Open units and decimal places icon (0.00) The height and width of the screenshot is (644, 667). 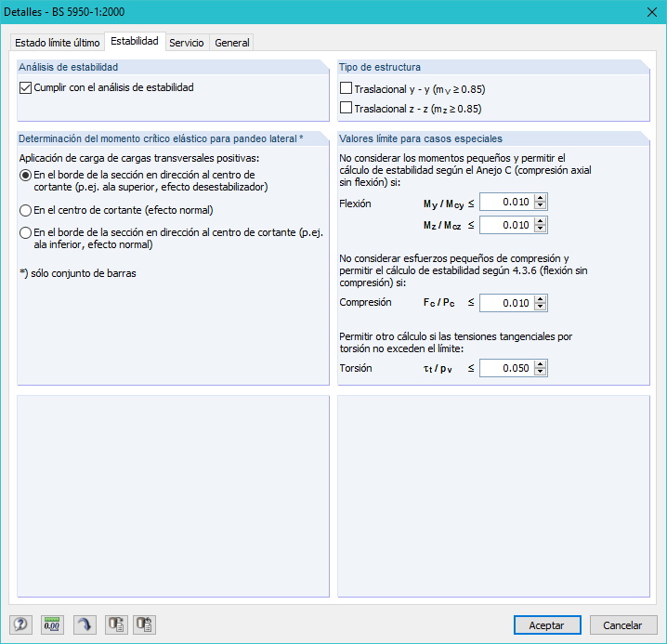(x=52, y=624)
